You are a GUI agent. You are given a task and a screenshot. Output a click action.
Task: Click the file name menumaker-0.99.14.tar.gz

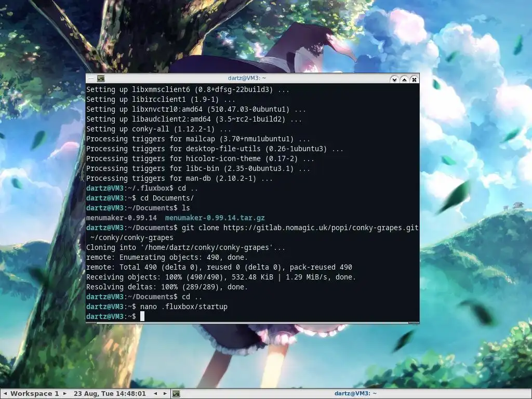tap(215, 218)
